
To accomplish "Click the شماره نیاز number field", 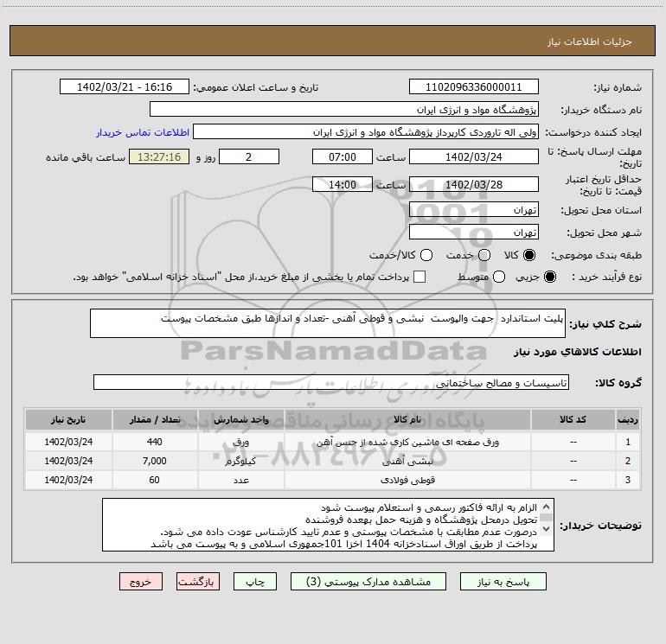I will coord(474,87).
